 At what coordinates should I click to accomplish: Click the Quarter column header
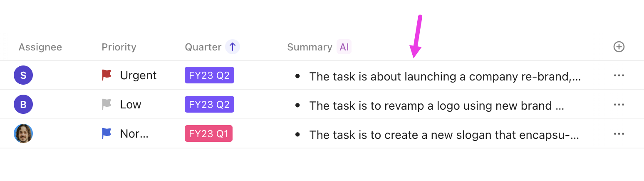click(203, 47)
